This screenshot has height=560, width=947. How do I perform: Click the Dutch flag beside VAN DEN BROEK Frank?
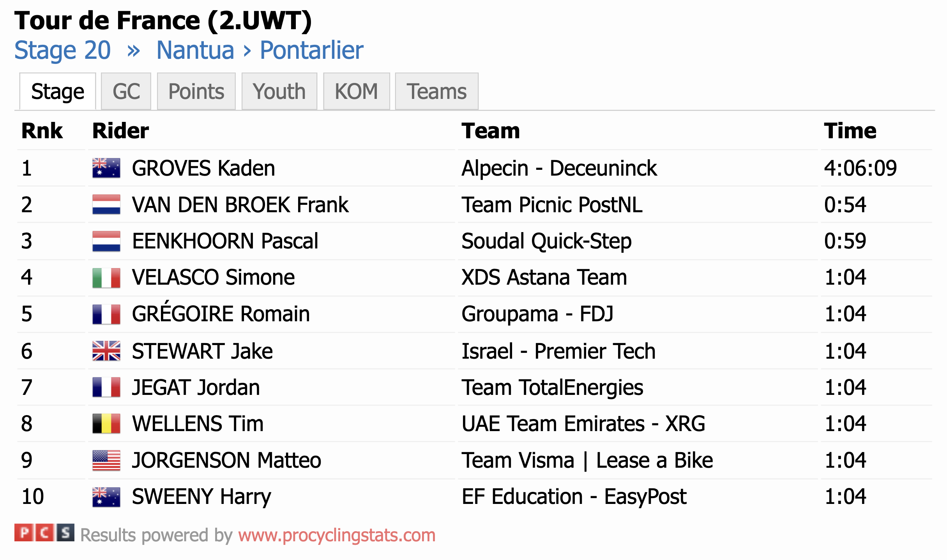tap(106, 205)
